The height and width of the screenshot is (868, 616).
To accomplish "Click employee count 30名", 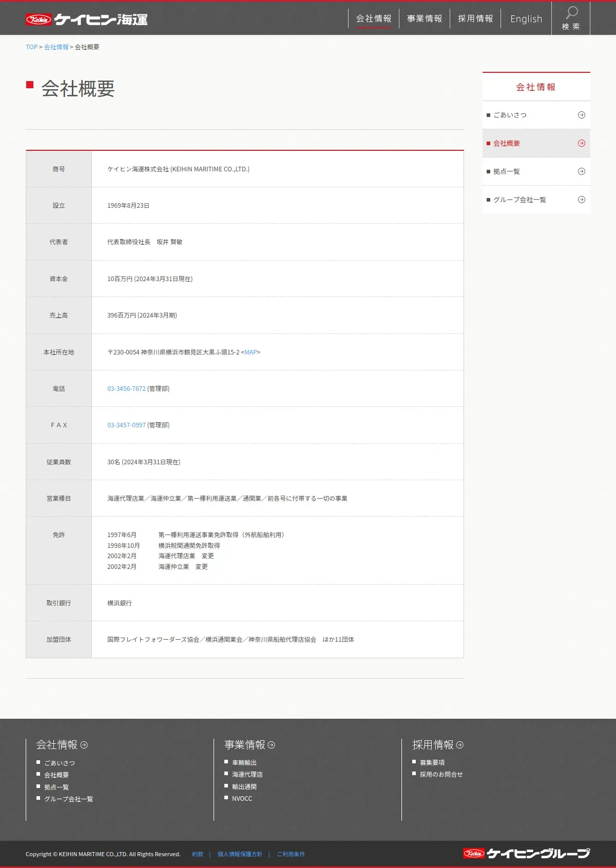I will (x=113, y=462).
